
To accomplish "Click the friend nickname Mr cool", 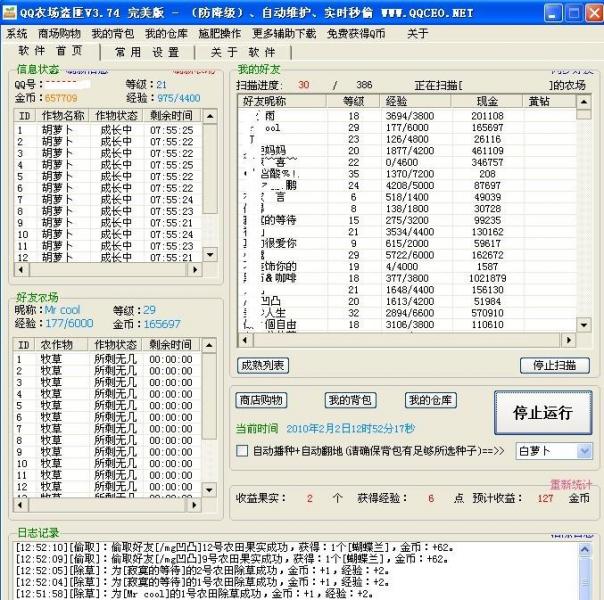I will pos(62,310).
